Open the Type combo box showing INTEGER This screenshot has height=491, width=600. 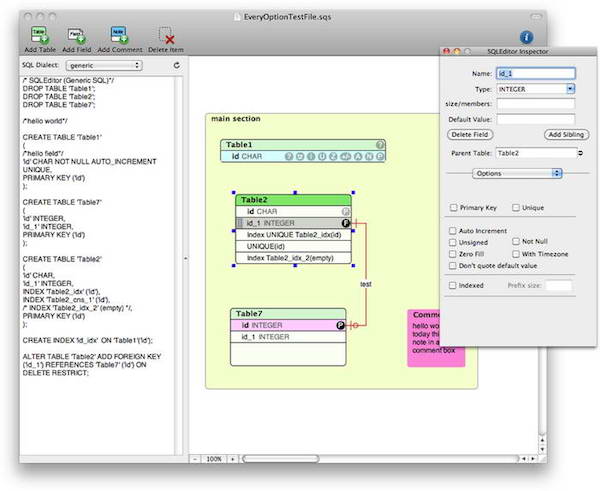(x=570, y=88)
